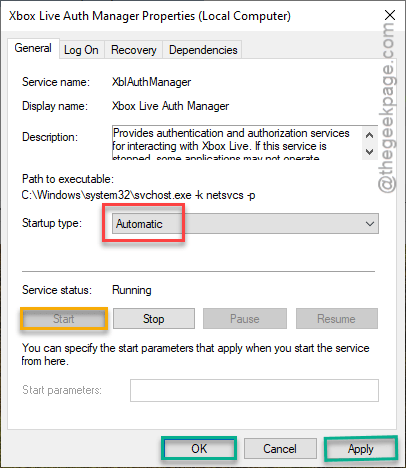
Task: Open the Dependencies tab
Action: pyautogui.click(x=203, y=50)
